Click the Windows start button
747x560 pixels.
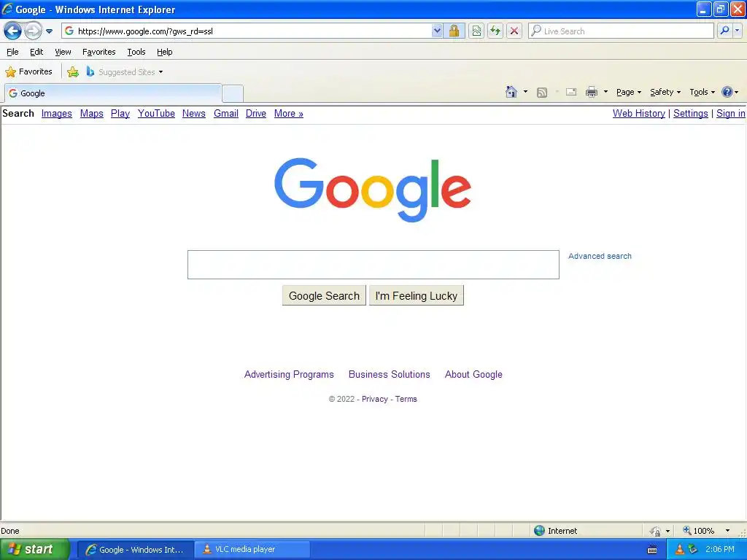(35, 550)
